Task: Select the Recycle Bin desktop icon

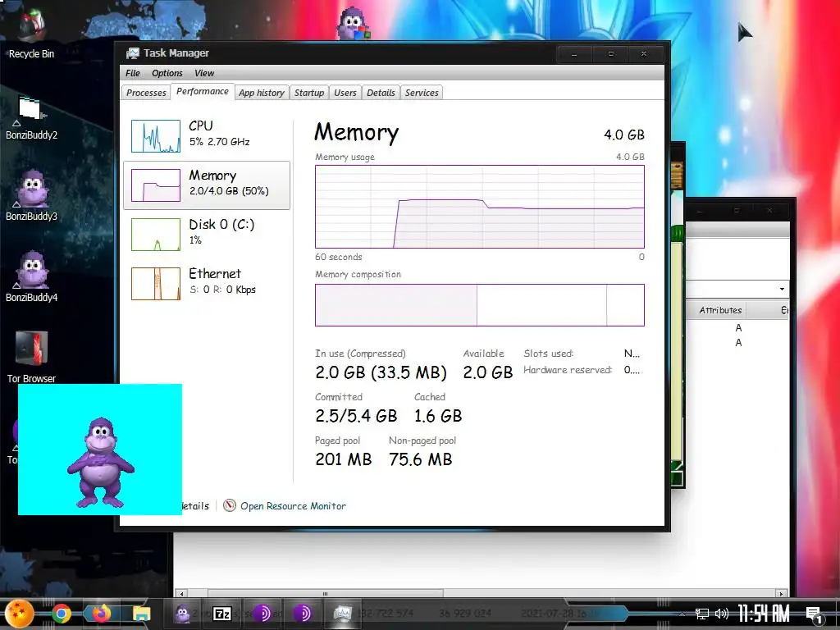Action: (31, 34)
